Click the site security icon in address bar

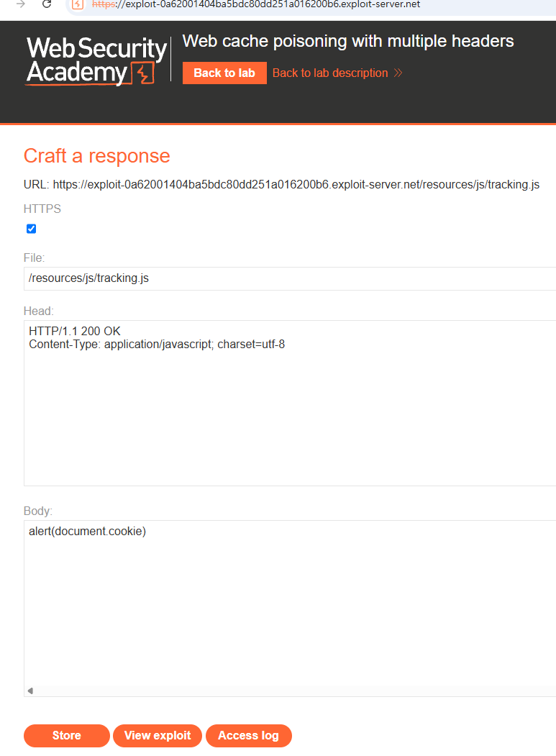point(78,5)
